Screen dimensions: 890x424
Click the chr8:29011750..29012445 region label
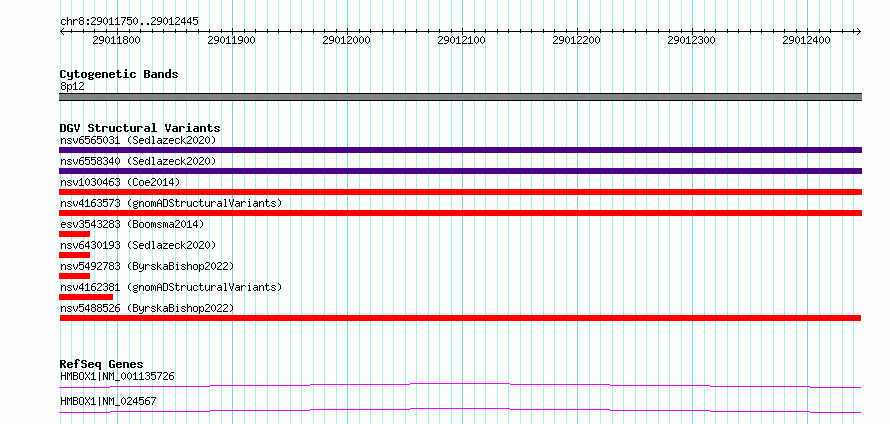pyautogui.click(x=129, y=22)
